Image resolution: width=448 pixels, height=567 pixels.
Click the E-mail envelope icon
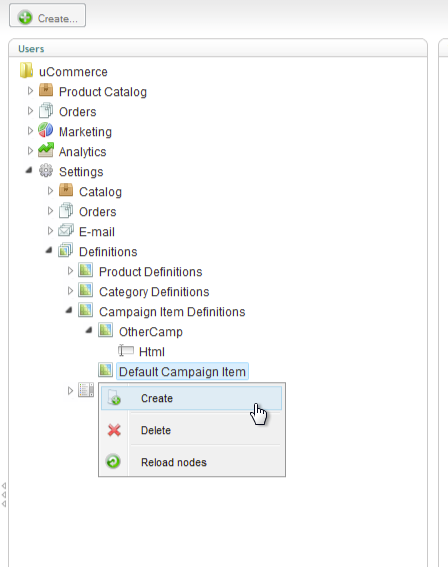[66, 230]
